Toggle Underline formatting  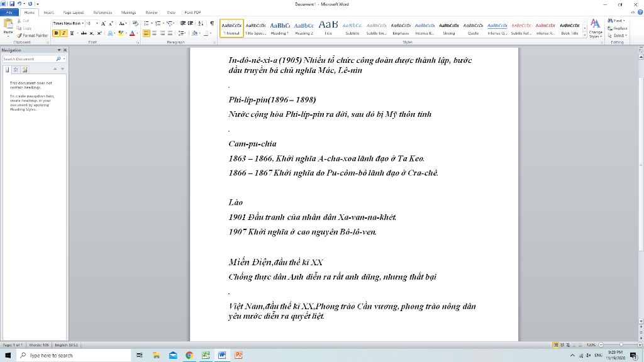click(72, 33)
